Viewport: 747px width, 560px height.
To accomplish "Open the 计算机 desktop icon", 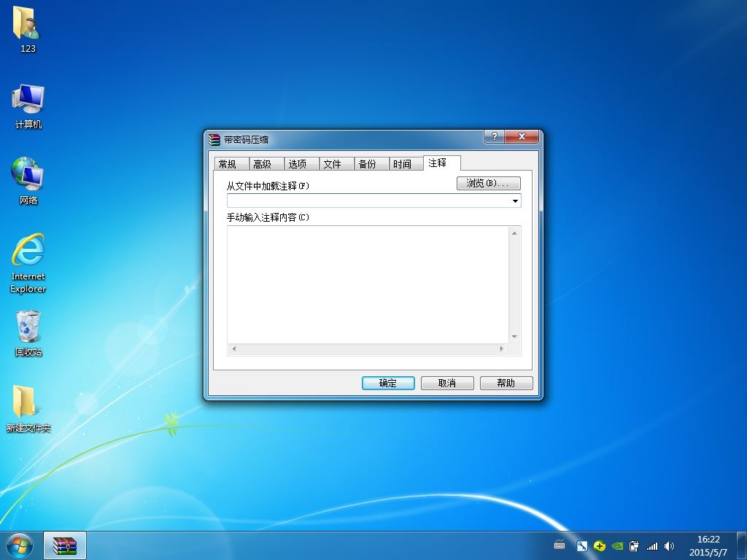I will (28, 106).
